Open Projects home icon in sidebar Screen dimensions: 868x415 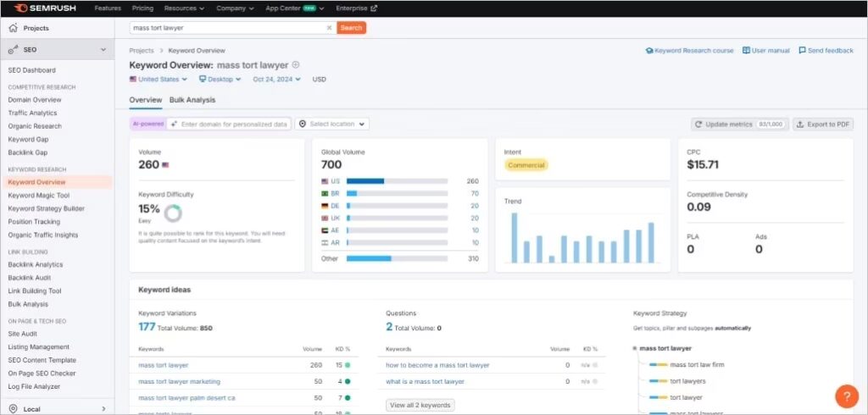pos(14,28)
